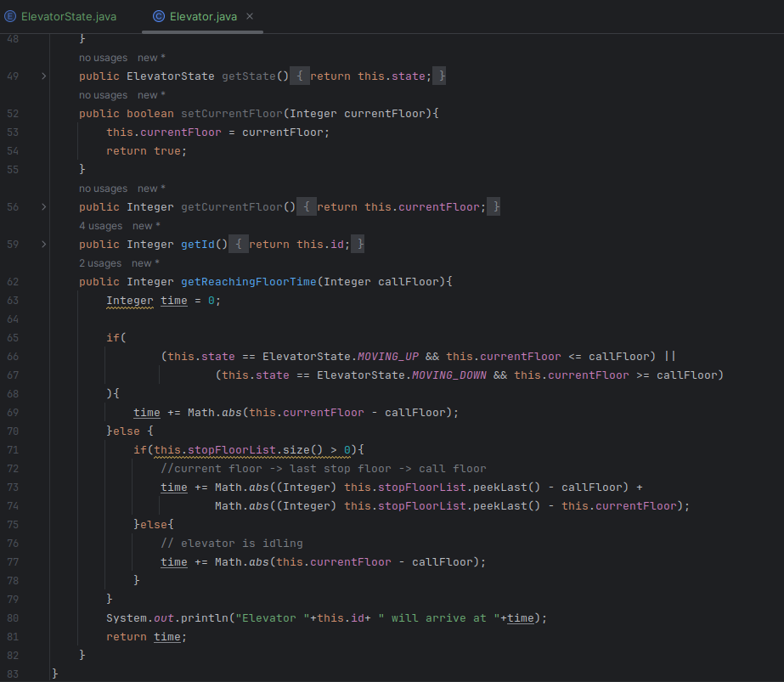The height and width of the screenshot is (682, 784).
Task: Click 'else {' keyword on line 70
Action: pyautogui.click(x=133, y=431)
